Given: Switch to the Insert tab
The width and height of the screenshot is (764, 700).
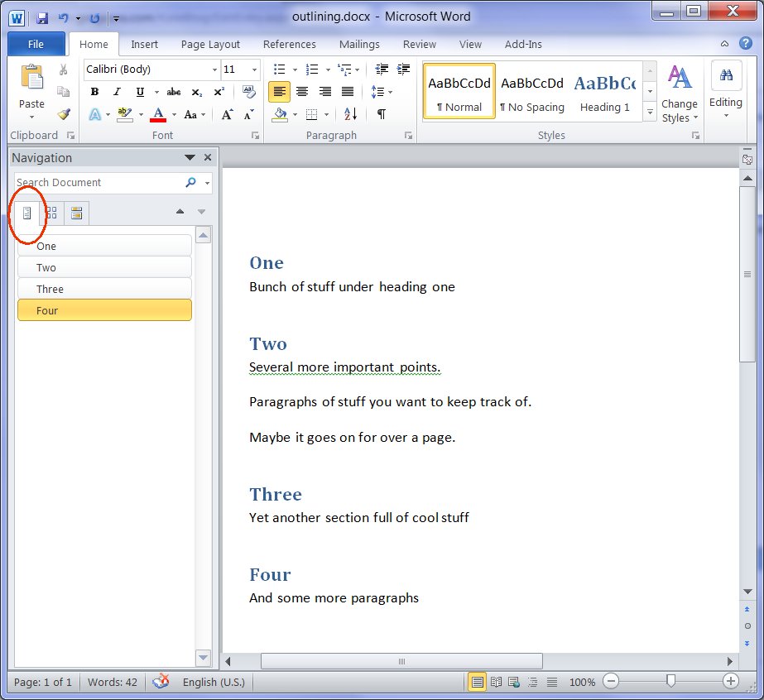Looking at the screenshot, I should pos(144,44).
